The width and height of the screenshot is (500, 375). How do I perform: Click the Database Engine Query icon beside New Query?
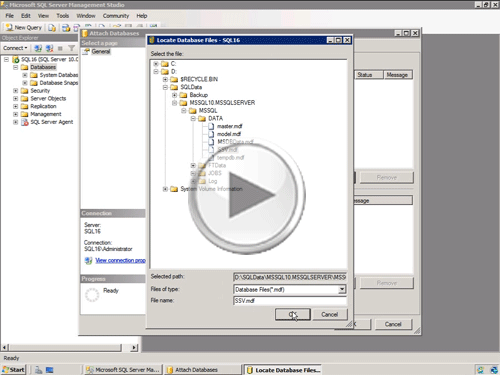click(x=52, y=28)
